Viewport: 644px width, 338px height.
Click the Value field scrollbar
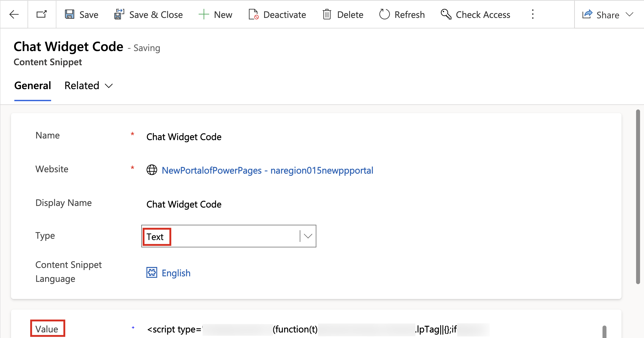coord(604,332)
